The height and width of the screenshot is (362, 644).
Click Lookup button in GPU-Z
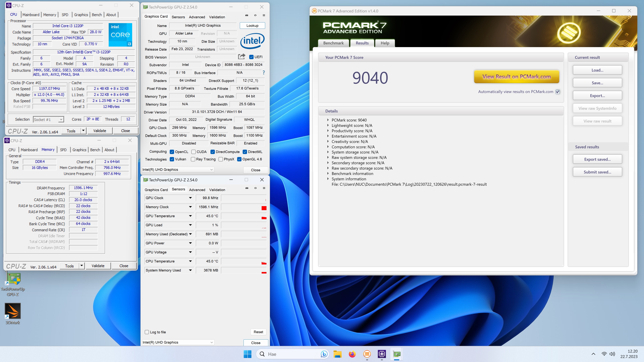252,25
